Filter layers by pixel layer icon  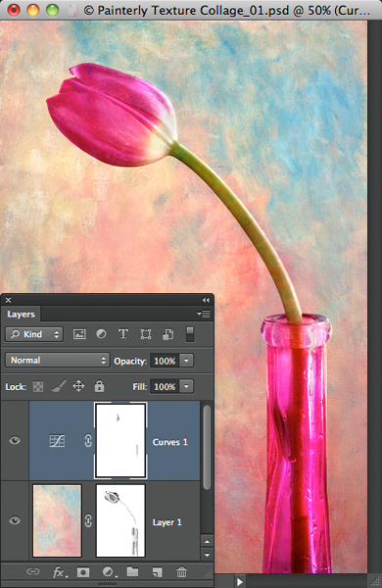[79, 334]
